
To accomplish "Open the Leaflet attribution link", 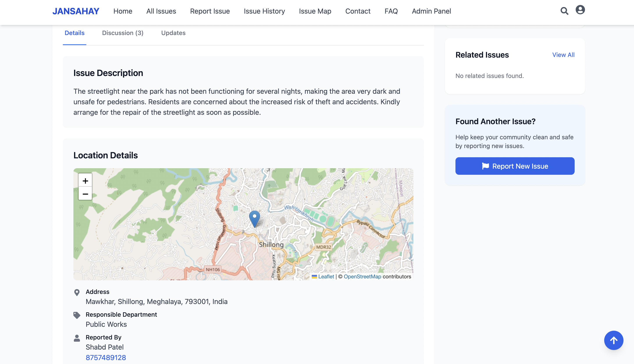I will [x=326, y=276].
